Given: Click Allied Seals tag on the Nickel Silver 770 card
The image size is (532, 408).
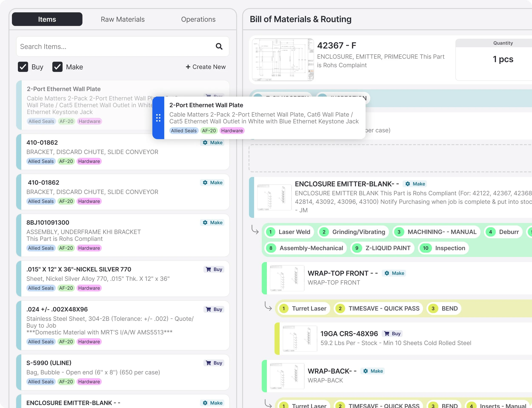Looking at the screenshot, I should pyautogui.click(x=41, y=288).
